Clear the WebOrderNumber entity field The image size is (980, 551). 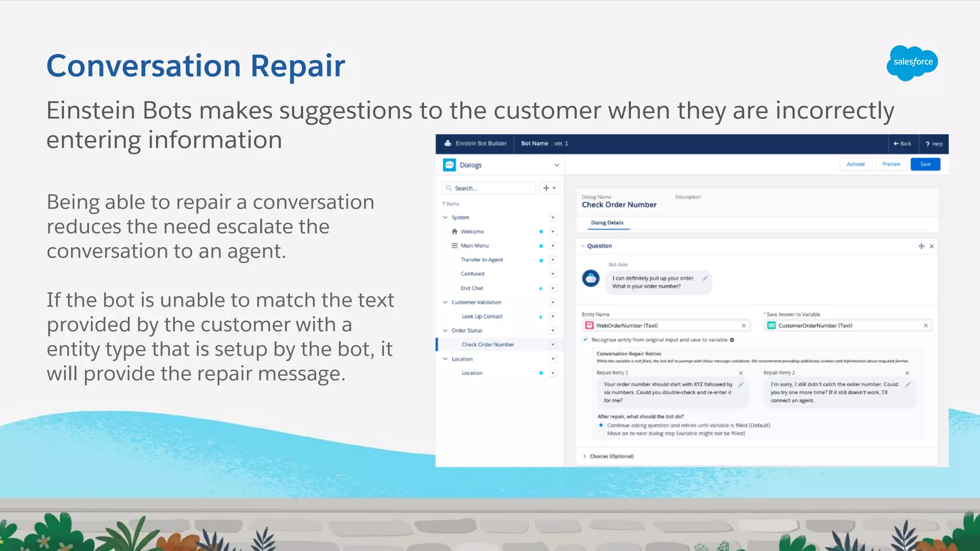click(744, 326)
